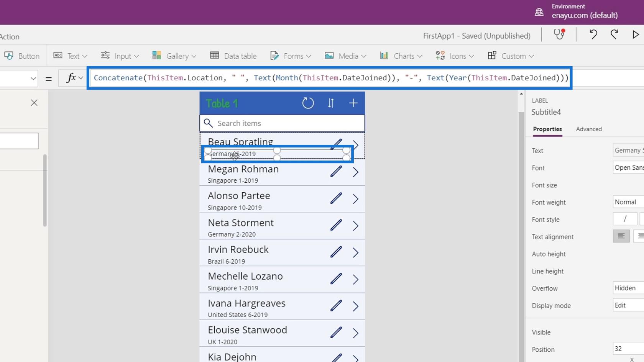Click inside the Concatenate formula bar
The width and height of the screenshot is (644, 362).
point(330,78)
